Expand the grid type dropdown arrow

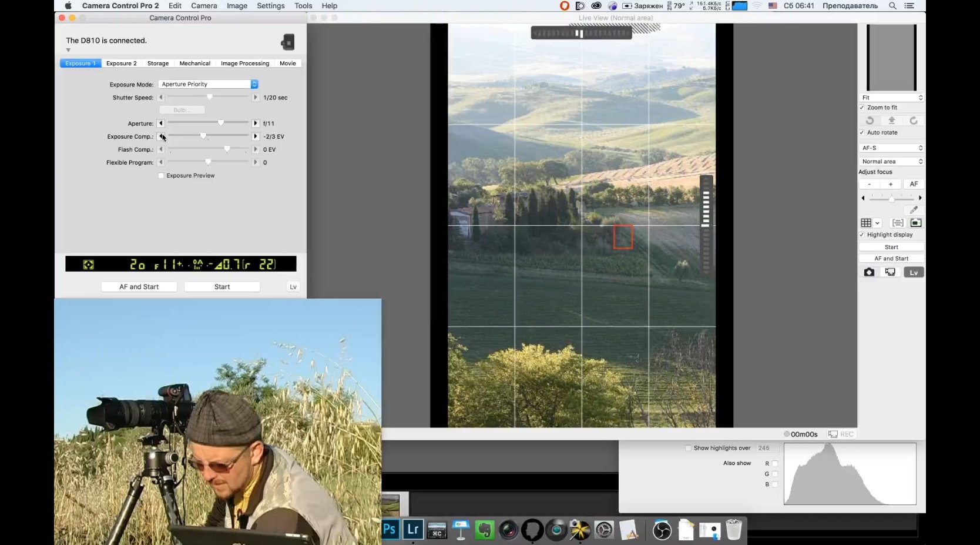tap(877, 223)
